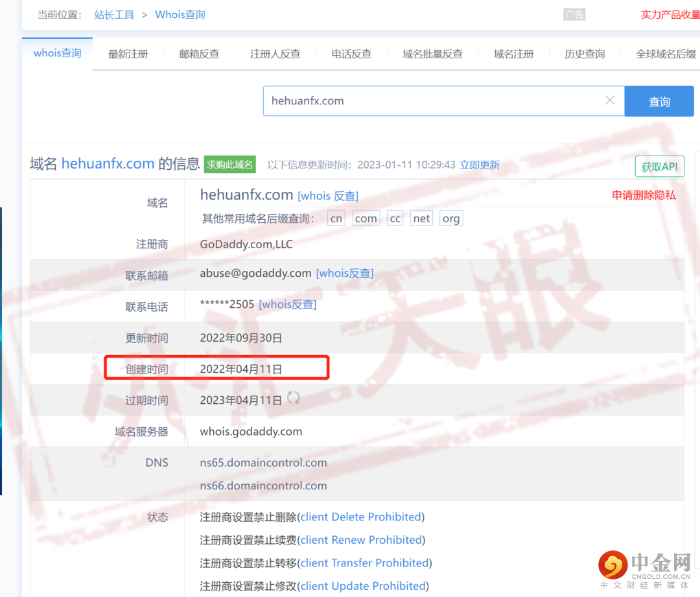Screen dimensions: 700x597
Task: Open the 最新注册 tab
Action: click(128, 54)
